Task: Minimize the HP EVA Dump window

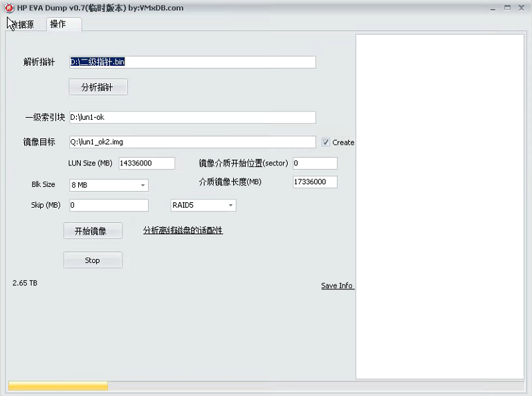Action: 493,8
